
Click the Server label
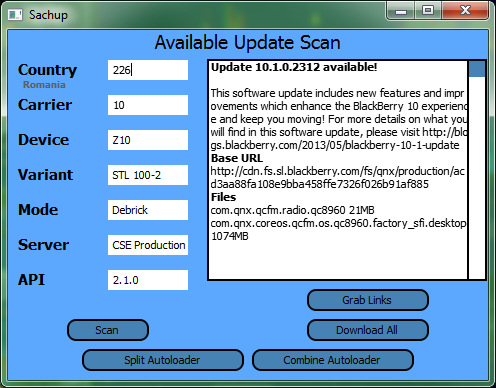pyautogui.click(x=43, y=245)
